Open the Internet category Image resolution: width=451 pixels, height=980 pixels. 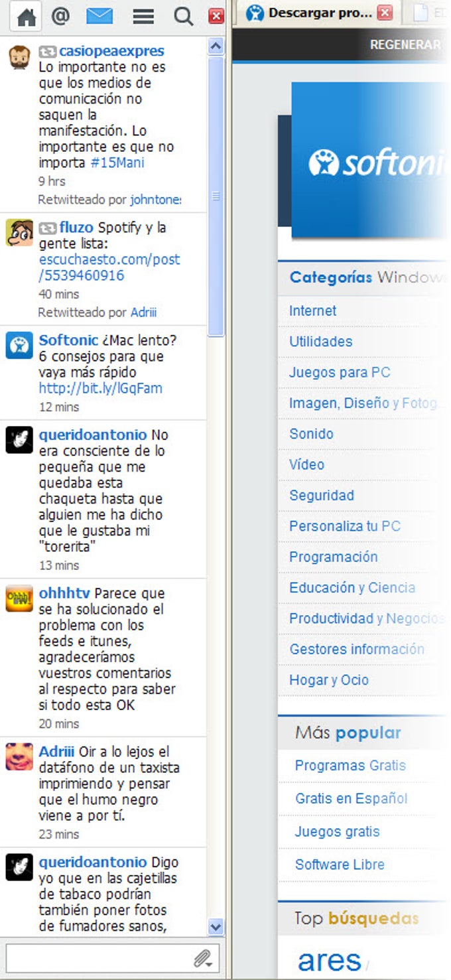click(x=312, y=311)
